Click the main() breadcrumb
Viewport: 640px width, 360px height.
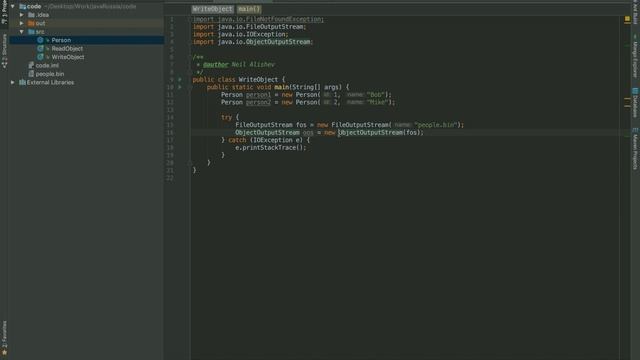(249, 9)
